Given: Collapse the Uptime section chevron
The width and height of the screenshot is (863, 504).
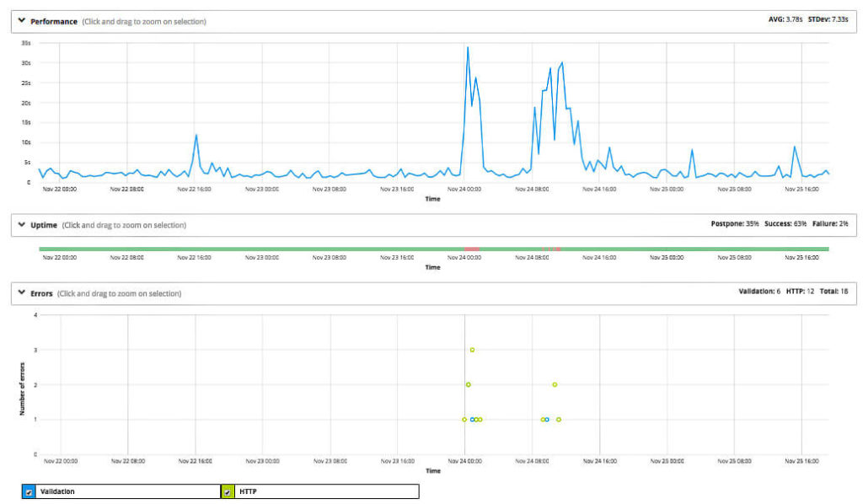Looking at the screenshot, I should (21, 224).
